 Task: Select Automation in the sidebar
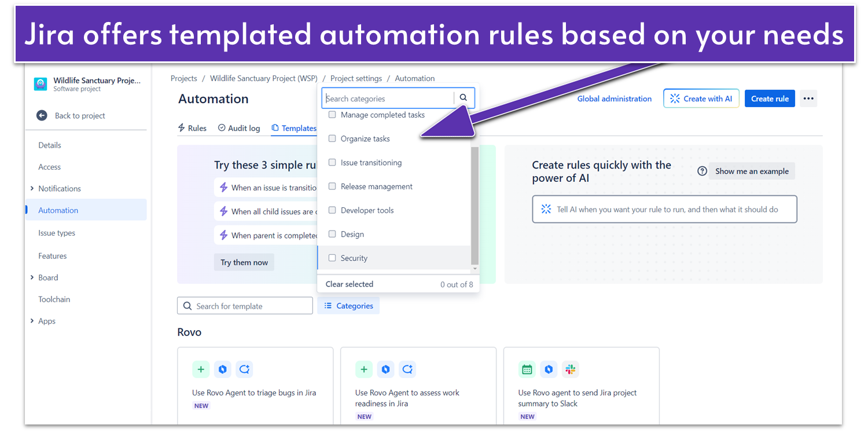(x=86, y=210)
